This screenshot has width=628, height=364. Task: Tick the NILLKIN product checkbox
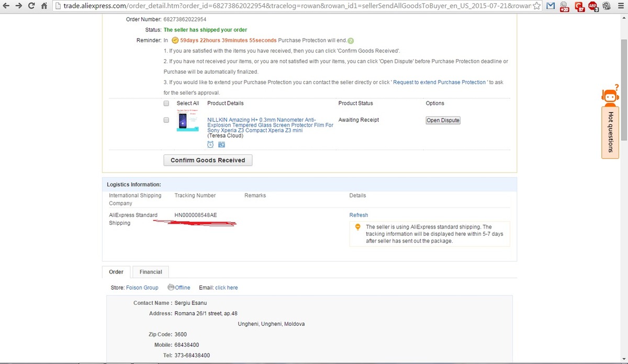click(x=166, y=120)
